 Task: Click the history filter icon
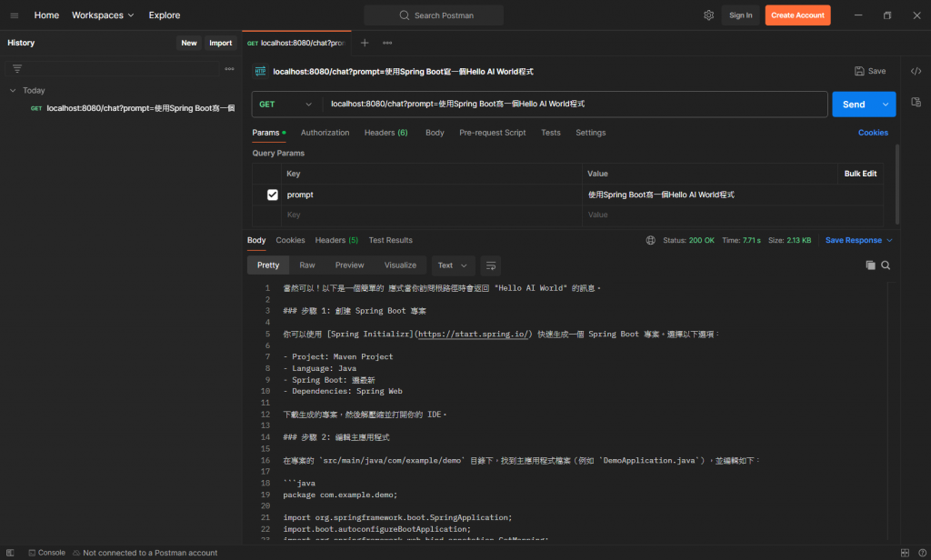[x=17, y=69]
